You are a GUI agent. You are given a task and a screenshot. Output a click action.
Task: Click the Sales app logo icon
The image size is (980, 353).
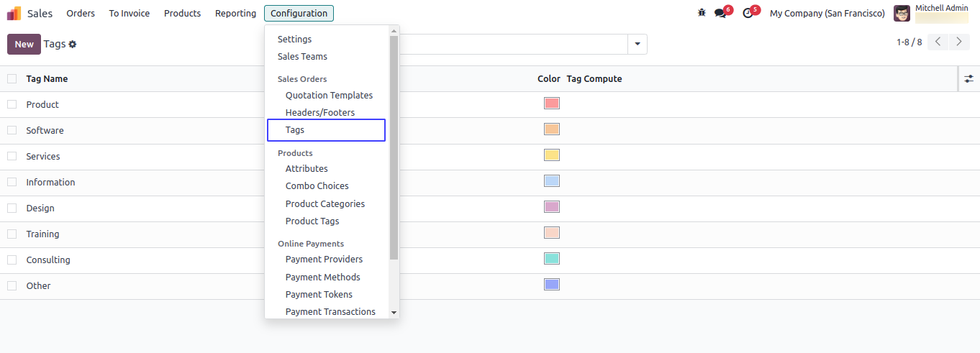[x=14, y=13]
